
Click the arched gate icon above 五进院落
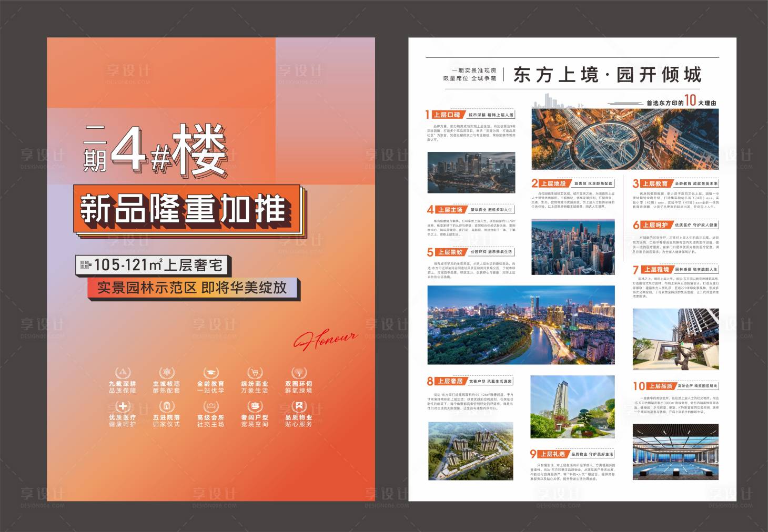[166, 406]
